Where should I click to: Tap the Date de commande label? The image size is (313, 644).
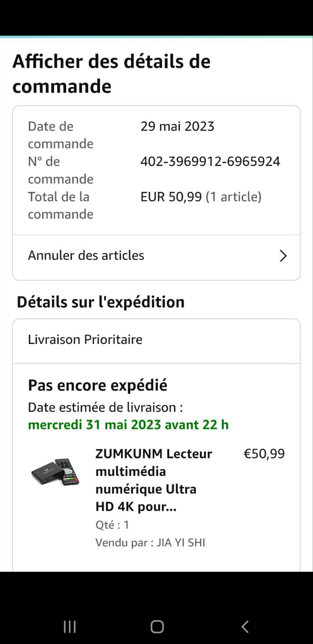(x=61, y=135)
